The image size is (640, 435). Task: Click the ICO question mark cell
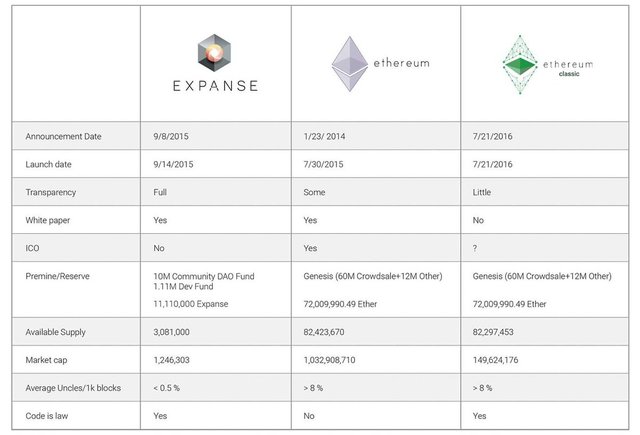coord(475,248)
